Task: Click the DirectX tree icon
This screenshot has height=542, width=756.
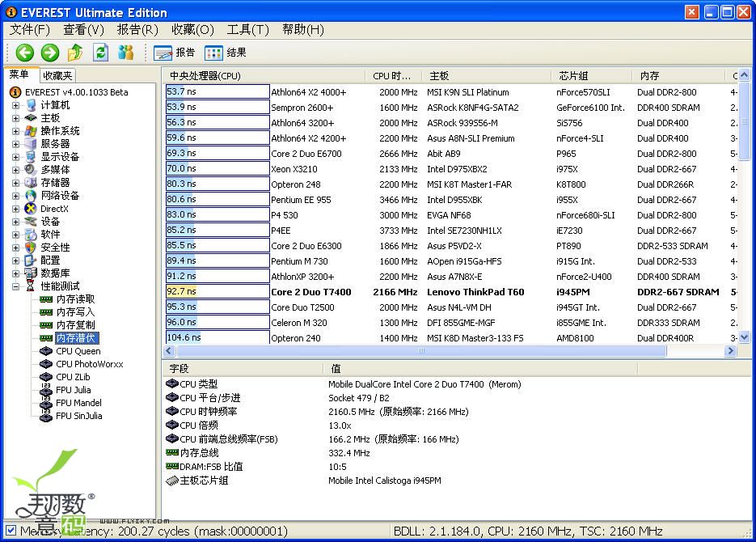Action: coord(31,209)
